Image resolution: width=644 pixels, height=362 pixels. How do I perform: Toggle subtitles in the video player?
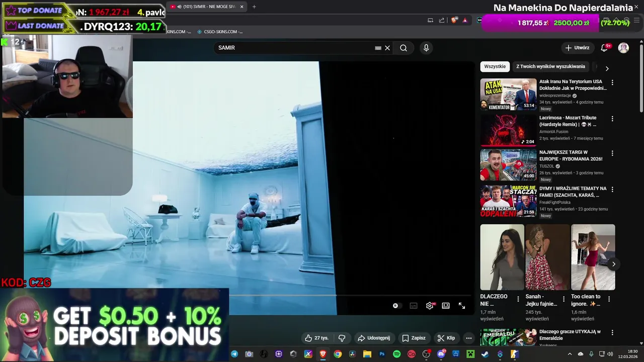(414, 306)
